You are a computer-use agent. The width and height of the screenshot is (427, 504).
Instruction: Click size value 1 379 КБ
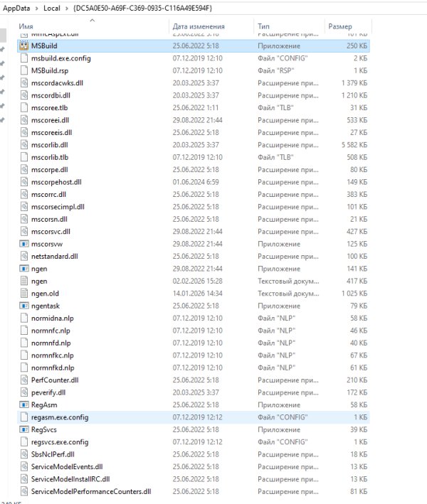pyautogui.click(x=354, y=83)
